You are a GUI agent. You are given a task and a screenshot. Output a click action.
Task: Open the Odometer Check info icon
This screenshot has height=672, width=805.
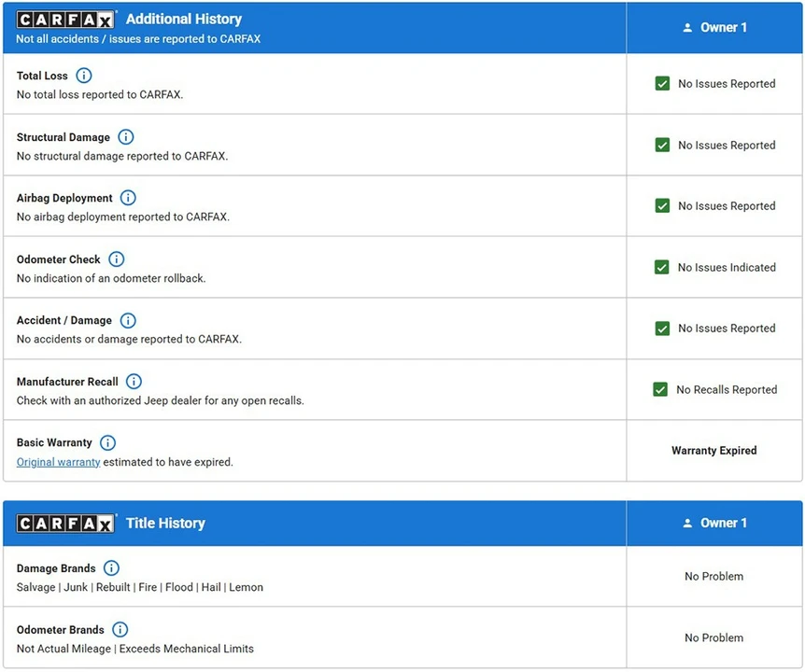coord(117,259)
